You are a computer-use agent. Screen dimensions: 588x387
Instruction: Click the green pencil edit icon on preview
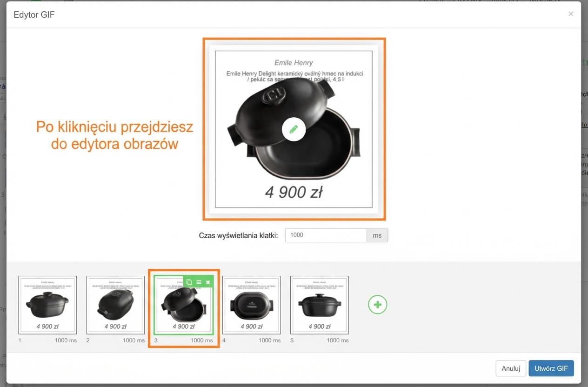point(294,129)
